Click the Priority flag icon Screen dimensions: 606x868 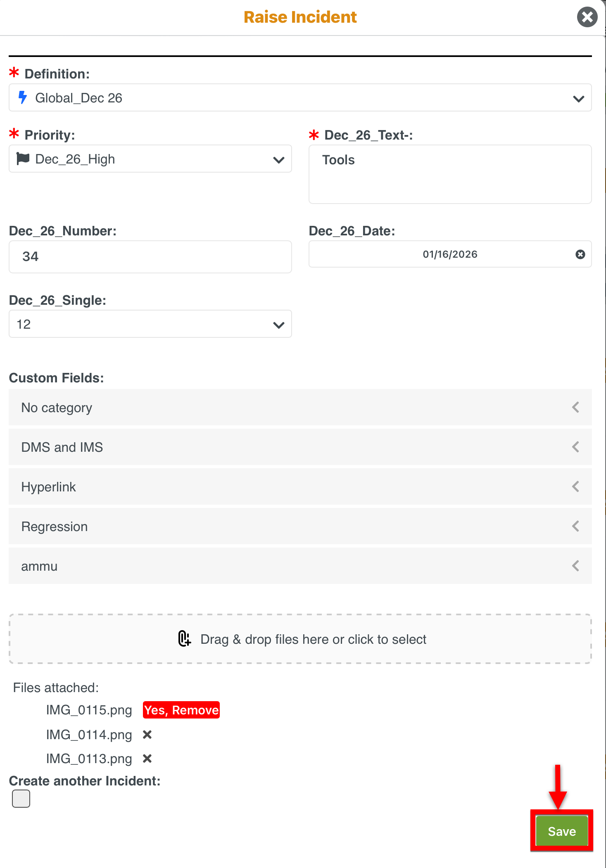click(x=23, y=159)
